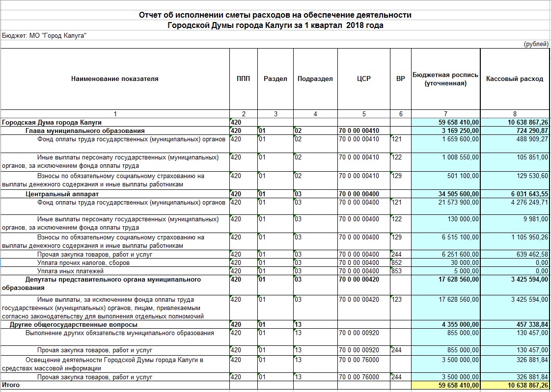Select the 'Глава муниципального образования' cell
Image resolution: width=551 pixels, height=392 pixels.
click(85, 131)
